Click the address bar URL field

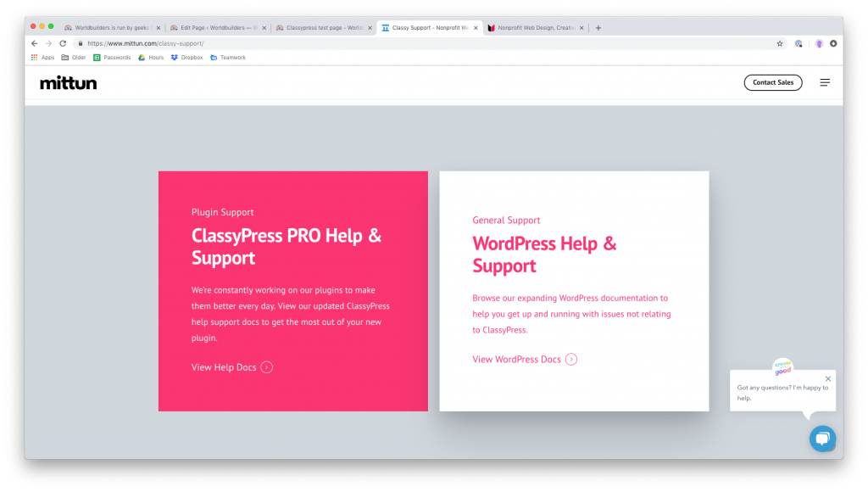[x=426, y=43]
